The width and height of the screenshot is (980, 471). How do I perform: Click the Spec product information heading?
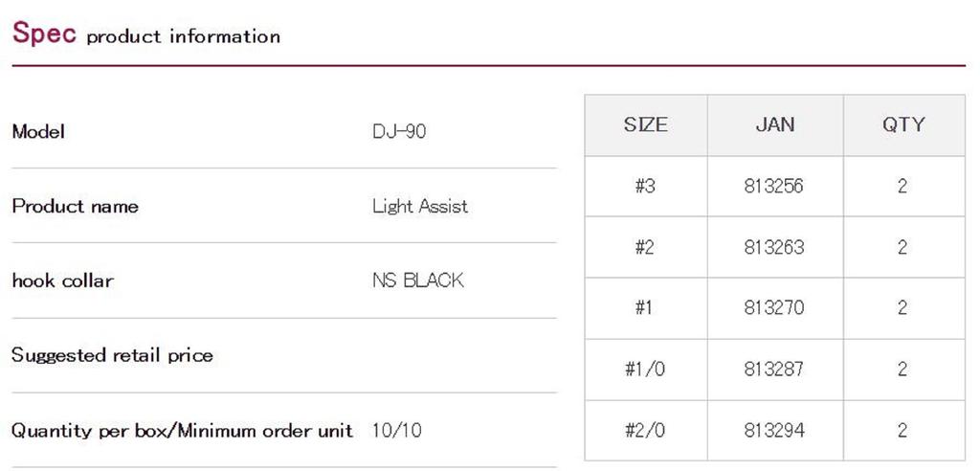[x=145, y=34]
